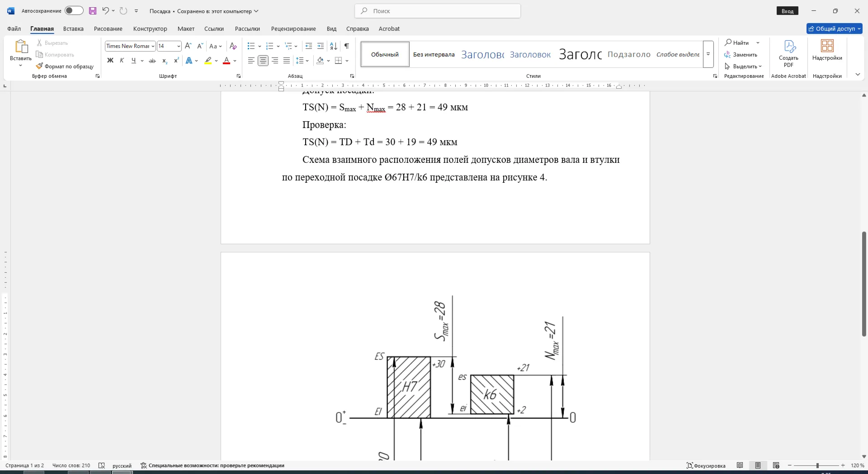Toggle underline Ч formatting
Screen dimensions: 868x474
click(x=133, y=61)
